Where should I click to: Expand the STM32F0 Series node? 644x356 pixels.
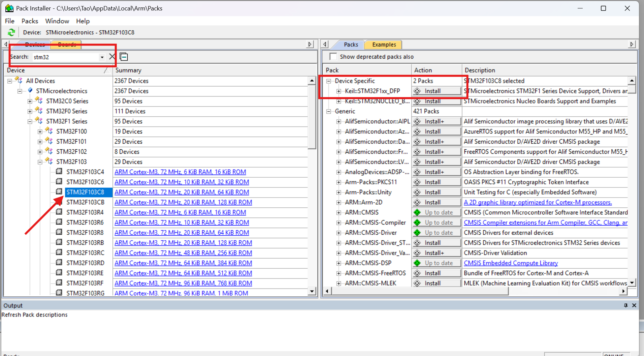30,111
